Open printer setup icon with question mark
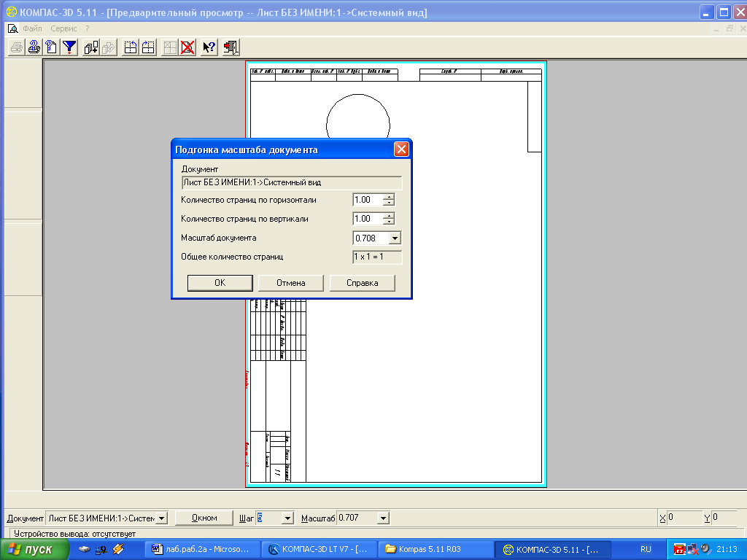The height and width of the screenshot is (560, 747). [34, 47]
